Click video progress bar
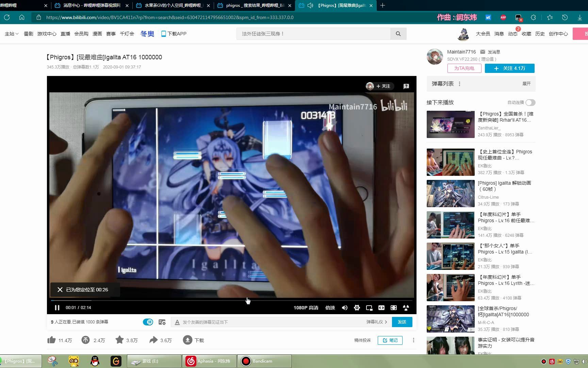Image resolution: width=588 pixels, height=368 pixels. click(x=231, y=301)
